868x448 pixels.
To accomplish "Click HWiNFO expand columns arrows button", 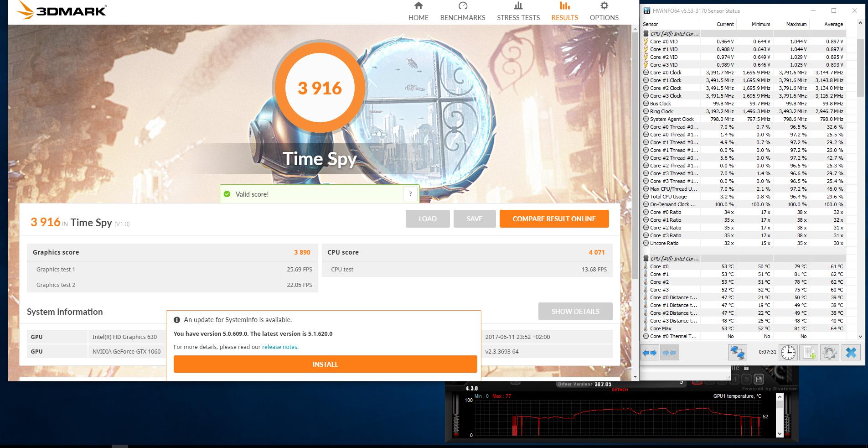I will coord(650,353).
